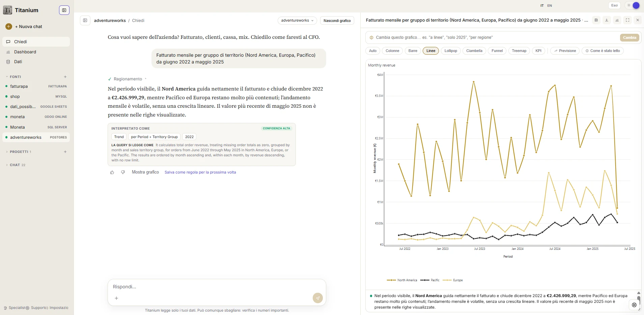
Task: Toggle Europe legend swatch
Action: (x=447, y=280)
